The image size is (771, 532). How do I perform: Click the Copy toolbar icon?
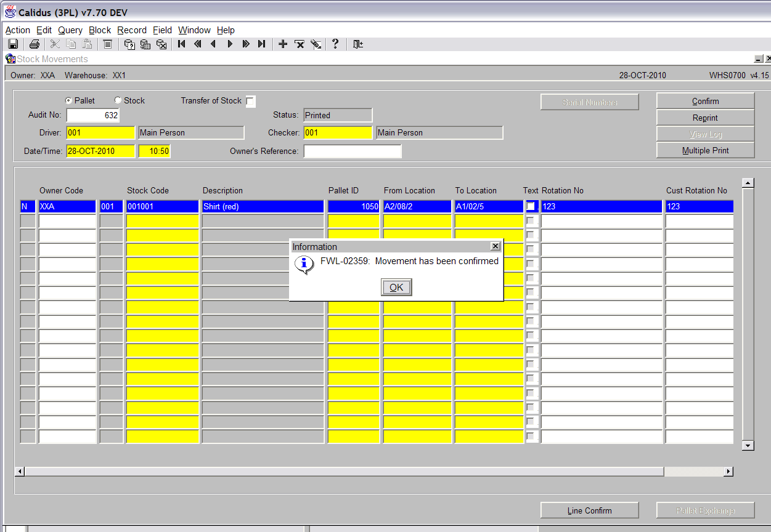(71, 44)
